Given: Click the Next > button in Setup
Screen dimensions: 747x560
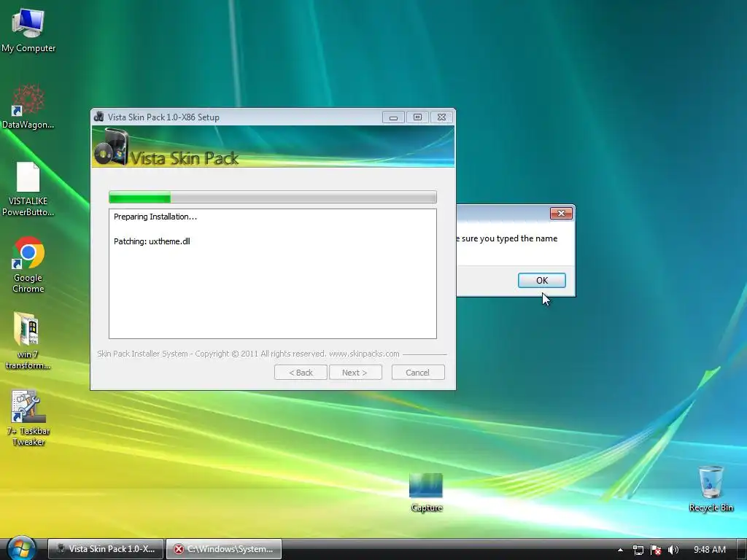Looking at the screenshot, I should [x=355, y=373].
